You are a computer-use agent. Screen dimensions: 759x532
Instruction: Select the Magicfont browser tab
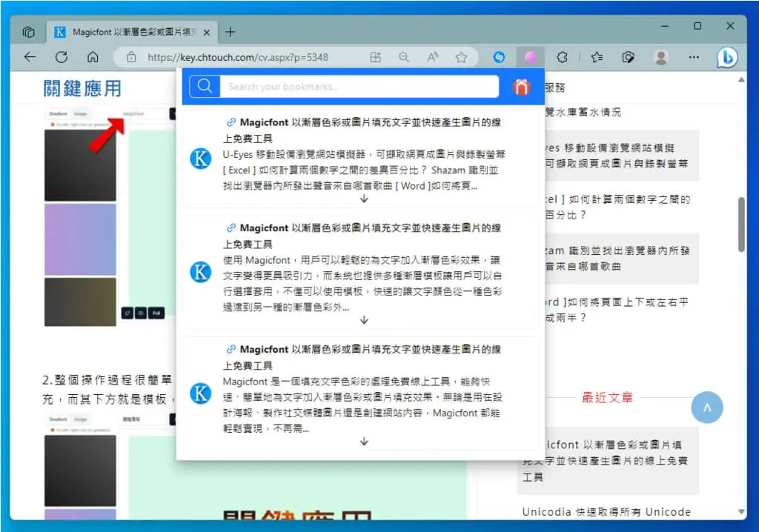(132, 32)
